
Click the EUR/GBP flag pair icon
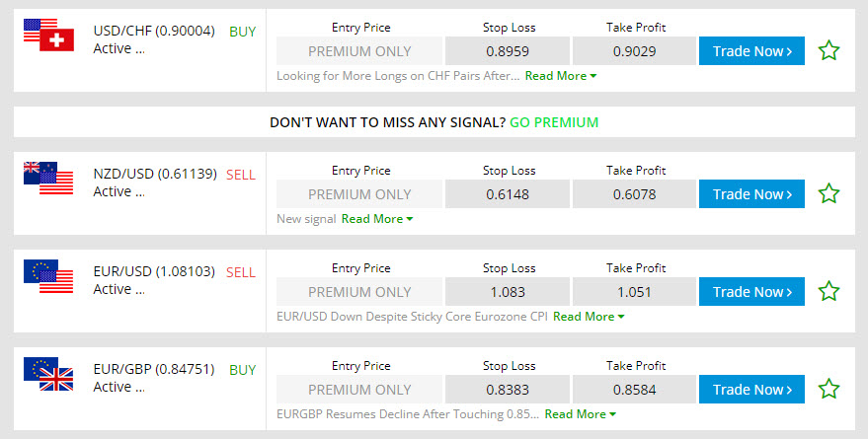click(48, 374)
